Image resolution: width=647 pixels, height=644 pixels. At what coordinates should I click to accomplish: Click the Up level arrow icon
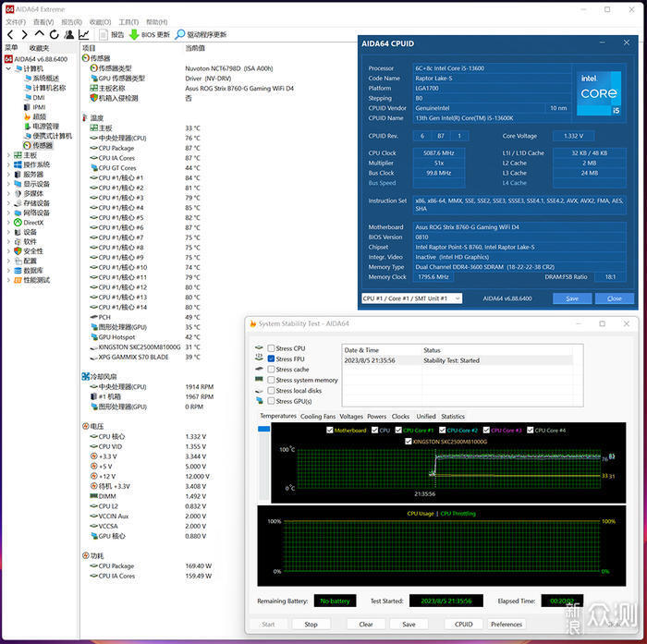pyautogui.click(x=39, y=34)
